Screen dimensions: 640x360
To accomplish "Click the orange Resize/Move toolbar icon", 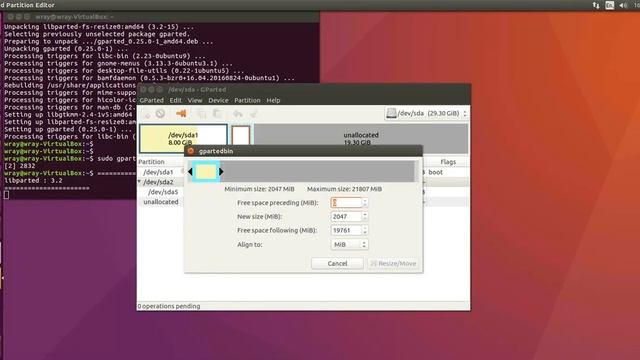I will tap(181, 113).
